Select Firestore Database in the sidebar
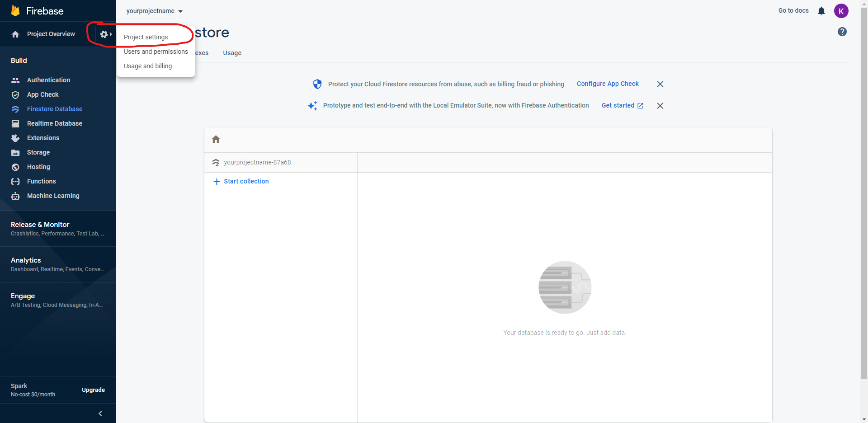The width and height of the screenshot is (868, 423). (x=54, y=109)
